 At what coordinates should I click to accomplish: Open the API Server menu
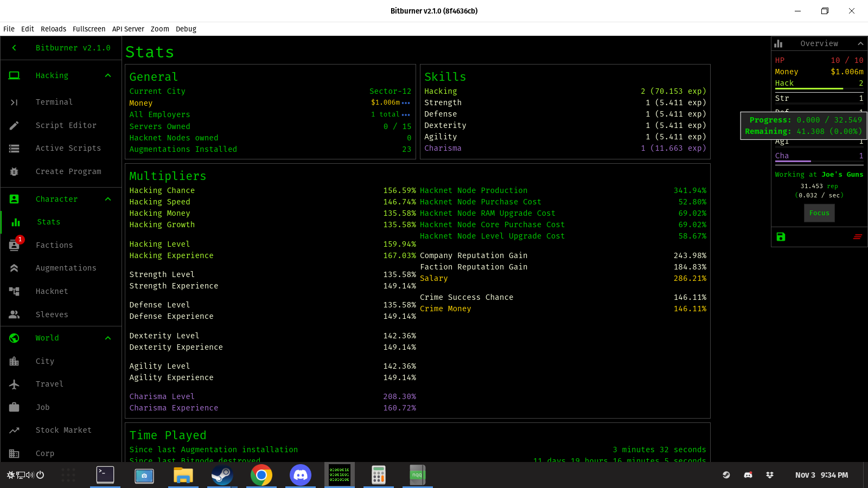(x=128, y=29)
